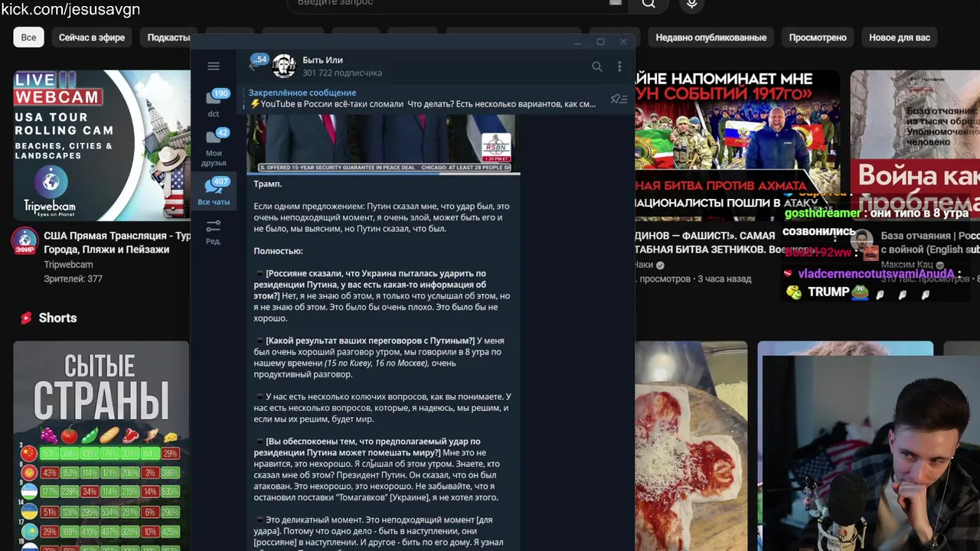The height and width of the screenshot is (551, 980).
Task: Click the 301 722 подписчика subscriber count
Action: (342, 73)
